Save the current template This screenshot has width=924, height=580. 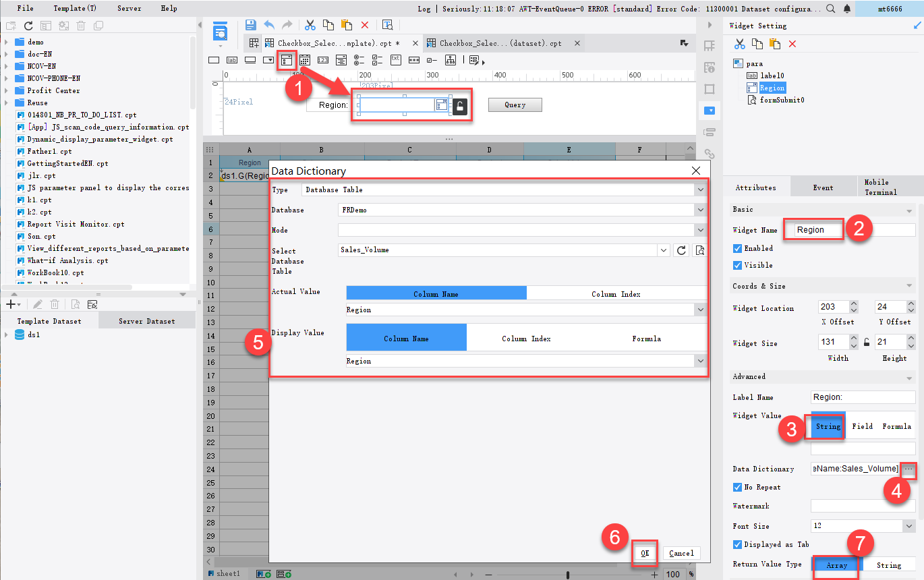coord(250,24)
